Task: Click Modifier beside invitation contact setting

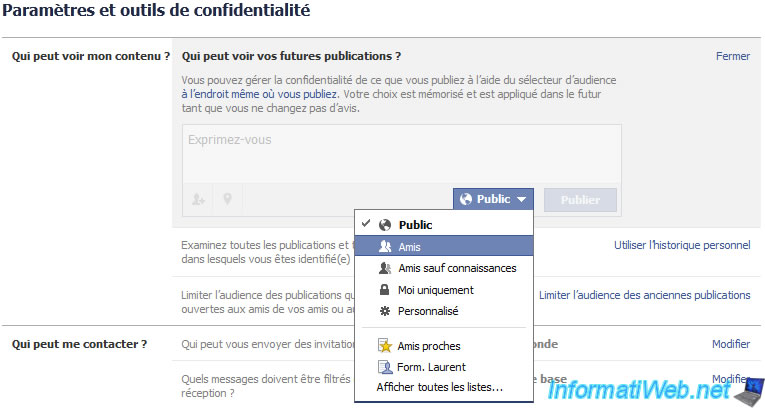Action: pos(731,344)
